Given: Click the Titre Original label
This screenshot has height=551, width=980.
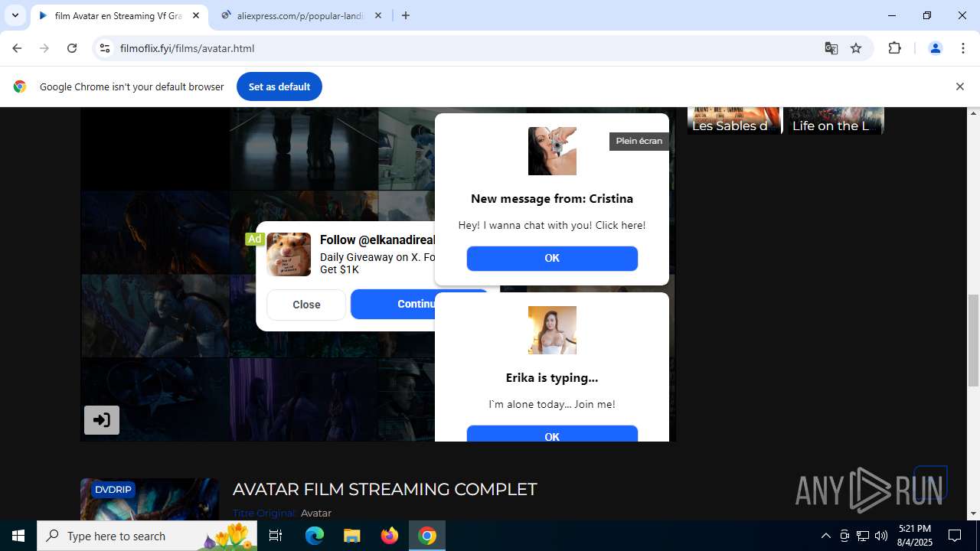Looking at the screenshot, I should click(x=264, y=513).
